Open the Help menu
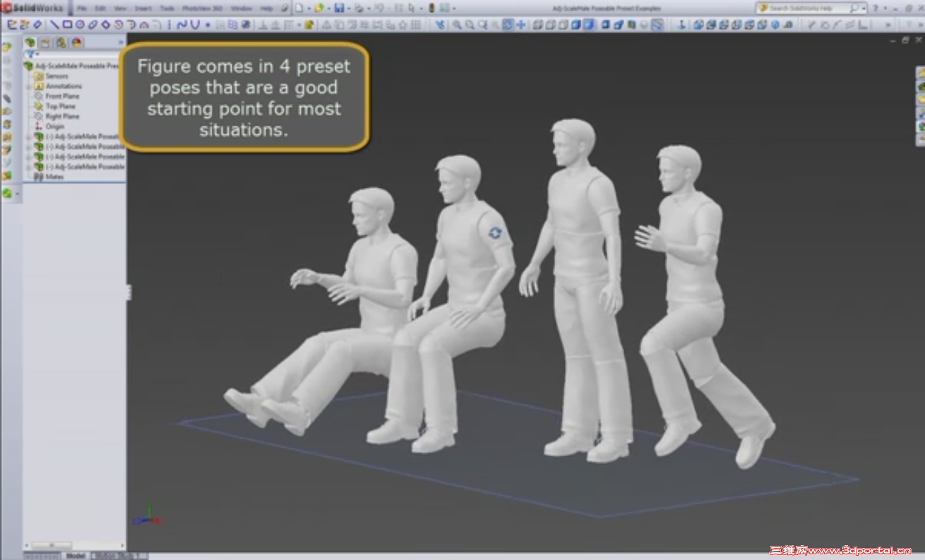This screenshot has width=925, height=560. click(x=267, y=8)
